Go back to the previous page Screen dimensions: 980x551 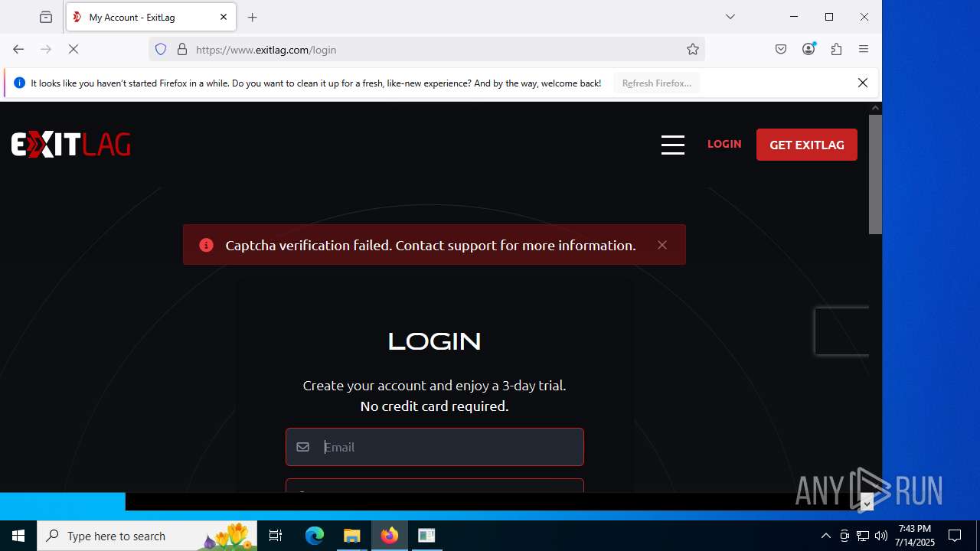[x=18, y=49]
